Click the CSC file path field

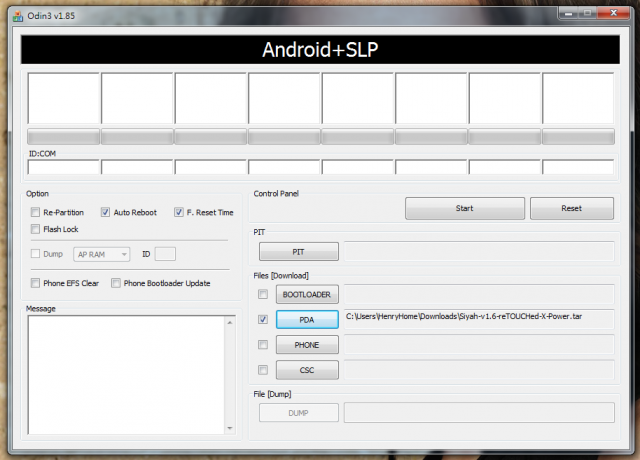point(479,369)
